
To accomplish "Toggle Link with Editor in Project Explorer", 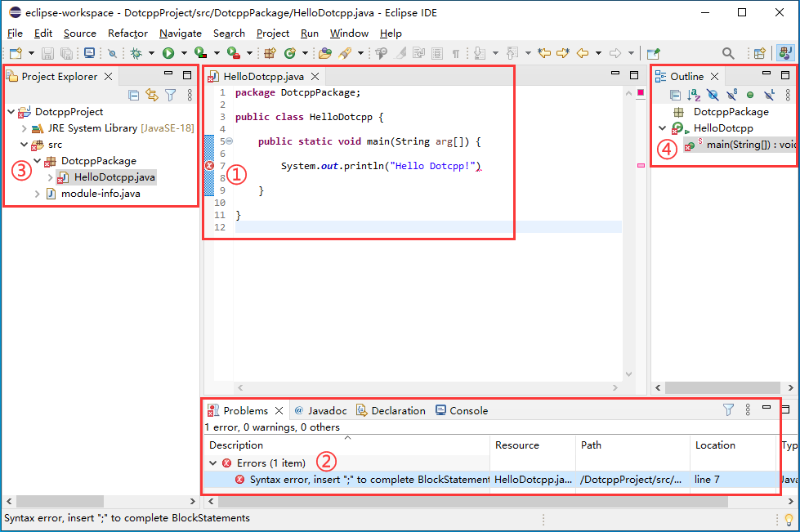I will tap(152, 95).
